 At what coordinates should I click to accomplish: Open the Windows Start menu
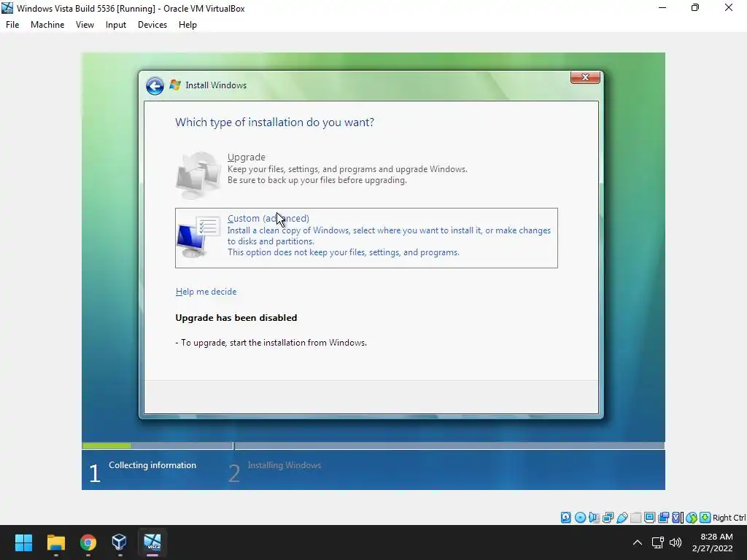(23, 542)
